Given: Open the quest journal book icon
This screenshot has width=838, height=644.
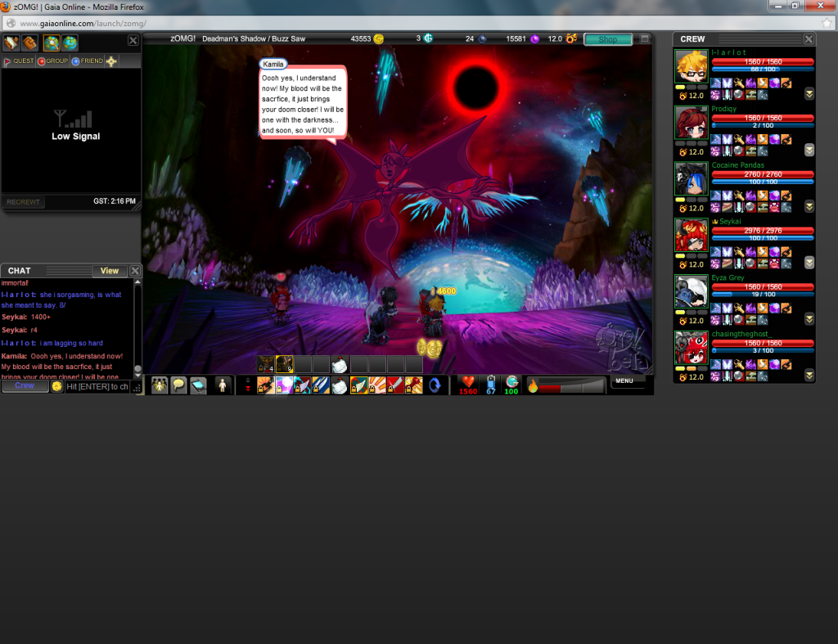Looking at the screenshot, I should 11,43.
